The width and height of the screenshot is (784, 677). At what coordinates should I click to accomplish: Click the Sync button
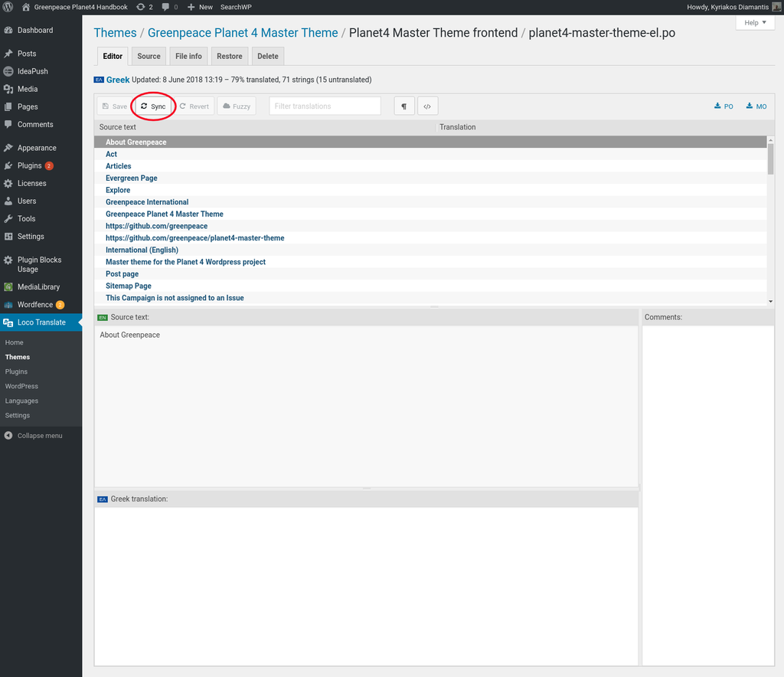click(x=153, y=106)
